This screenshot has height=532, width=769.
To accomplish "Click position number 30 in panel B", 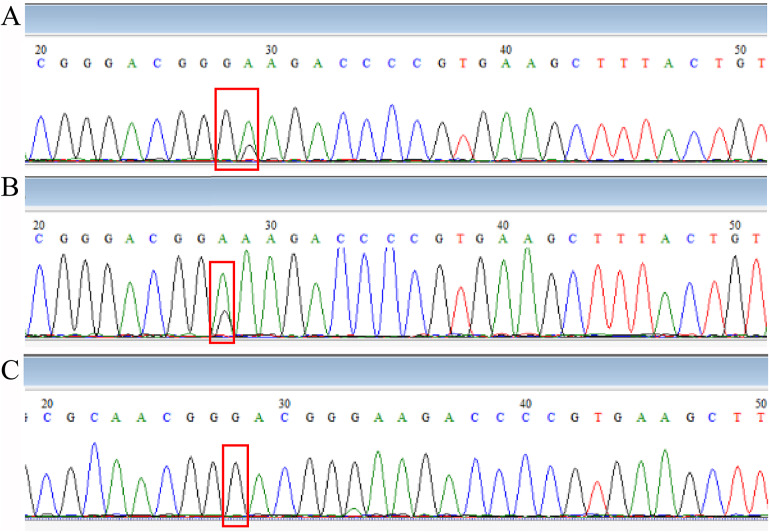I will (271, 225).
